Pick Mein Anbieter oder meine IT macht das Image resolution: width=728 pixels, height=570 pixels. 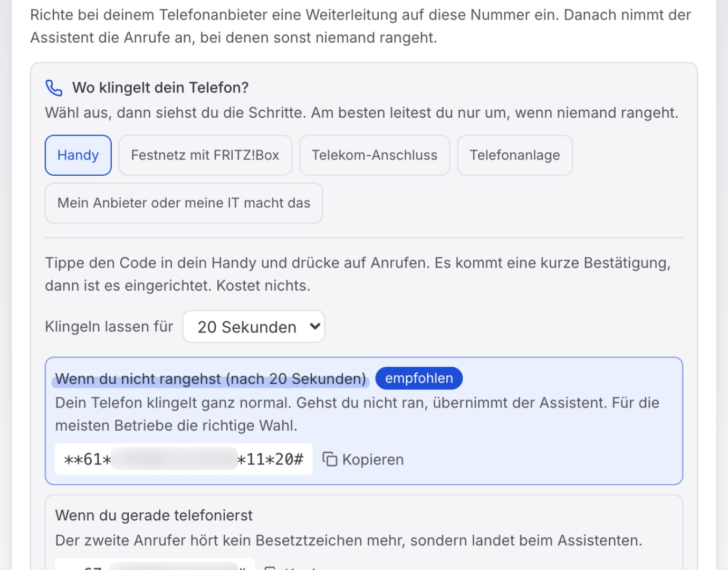tap(184, 203)
